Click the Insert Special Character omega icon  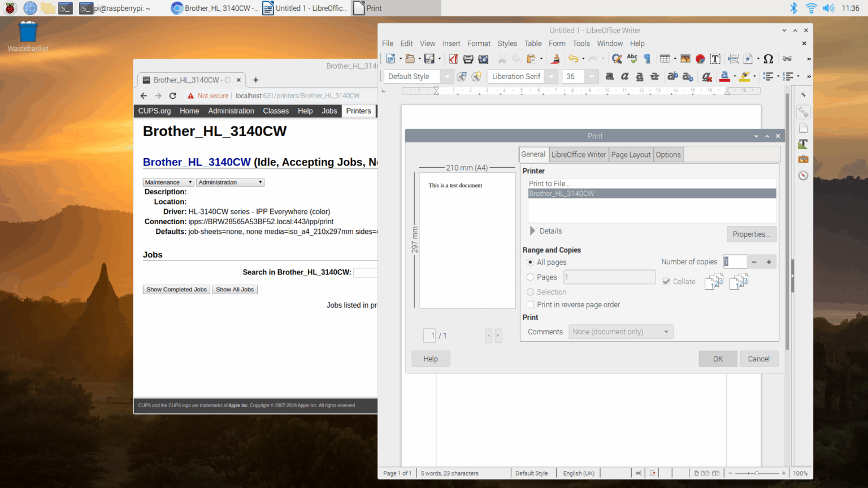[768, 59]
